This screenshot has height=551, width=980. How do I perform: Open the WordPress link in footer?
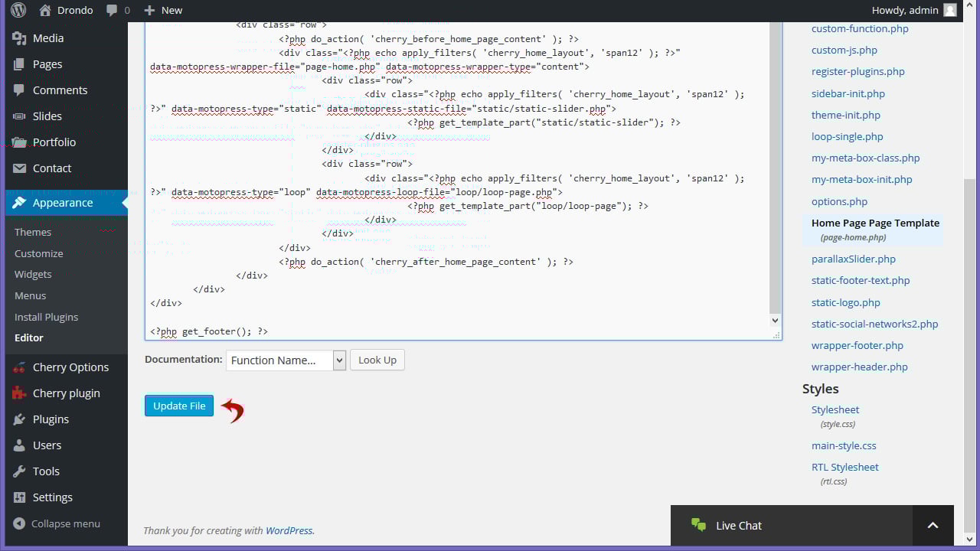coord(289,530)
